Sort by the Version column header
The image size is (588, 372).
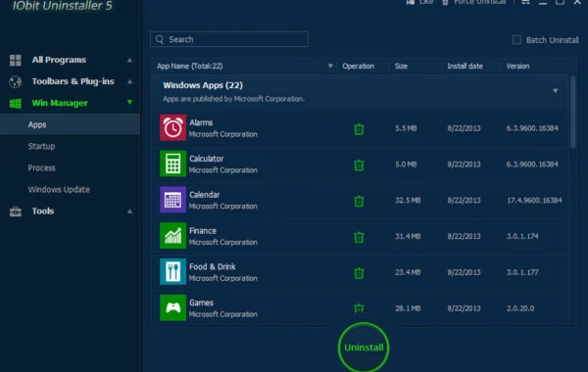tap(517, 66)
